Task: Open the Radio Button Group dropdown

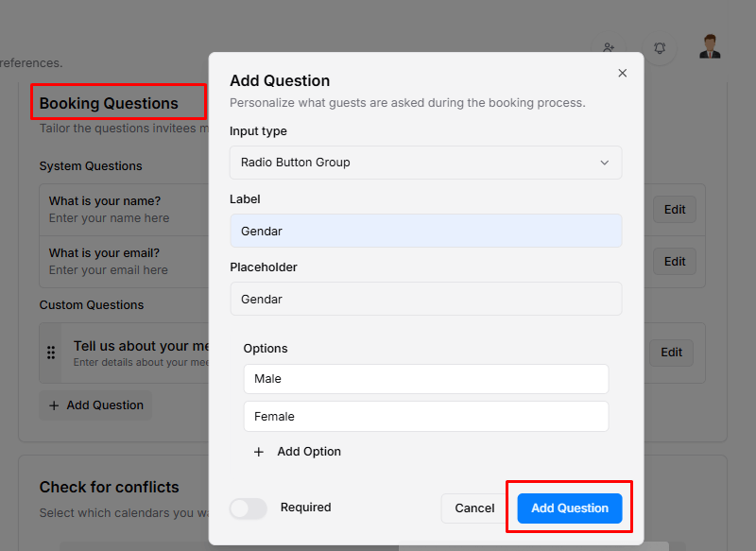Action: pyautogui.click(x=425, y=163)
